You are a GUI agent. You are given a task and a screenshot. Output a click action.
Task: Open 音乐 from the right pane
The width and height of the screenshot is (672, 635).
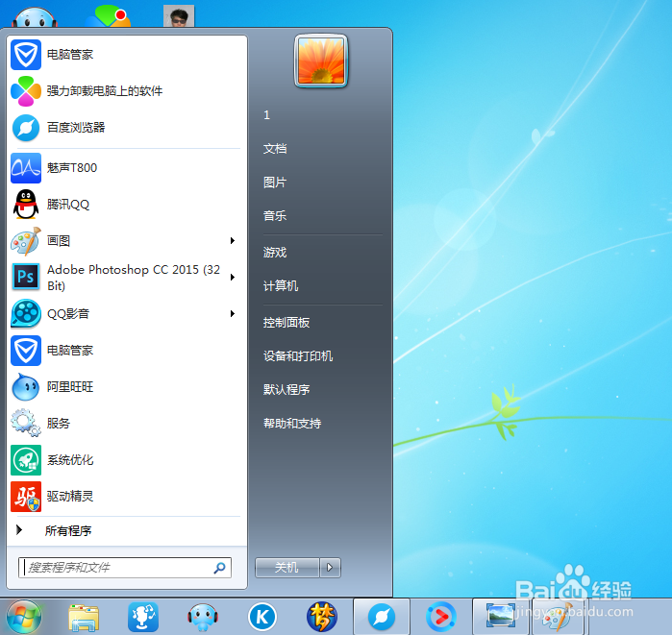pos(275,216)
